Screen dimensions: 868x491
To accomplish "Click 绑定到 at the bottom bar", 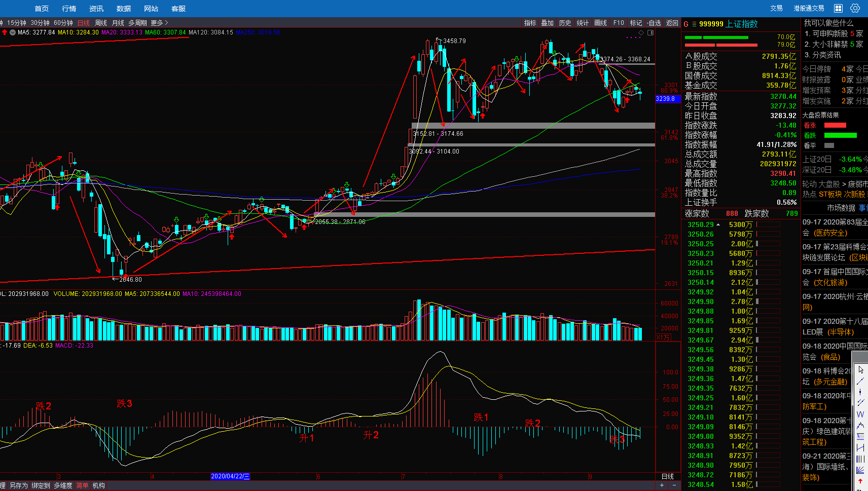I will [41, 485].
